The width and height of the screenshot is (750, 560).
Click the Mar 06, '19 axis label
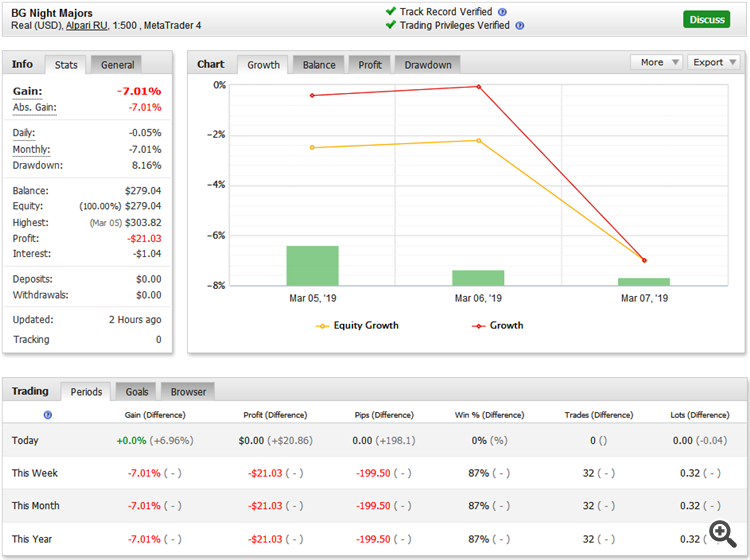coord(478,298)
